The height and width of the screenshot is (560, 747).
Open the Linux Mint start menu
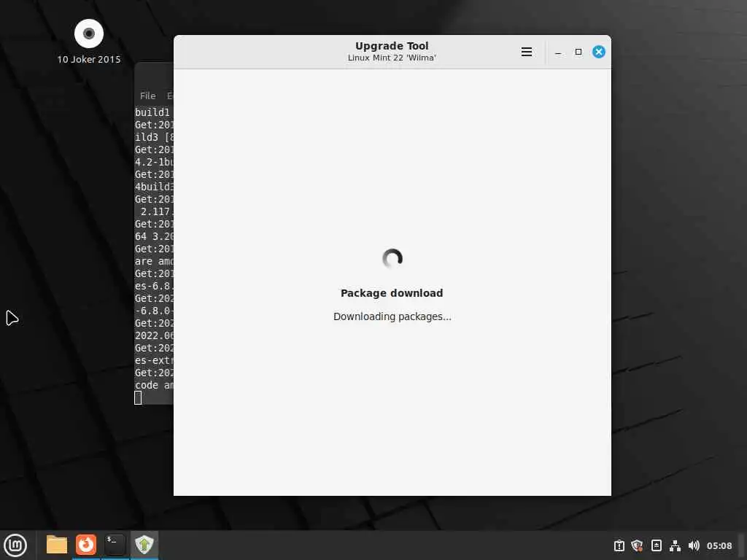click(16, 545)
